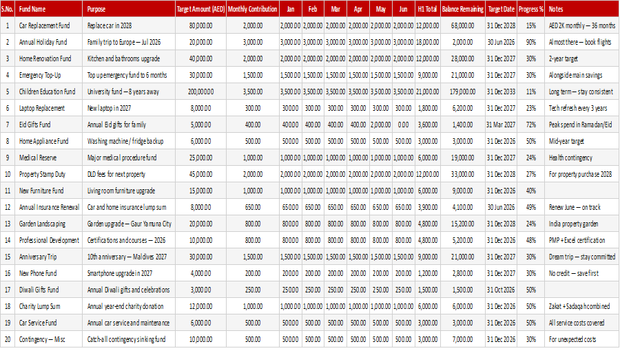
Task: Select the Target Date column header
Action: point(501,9)
